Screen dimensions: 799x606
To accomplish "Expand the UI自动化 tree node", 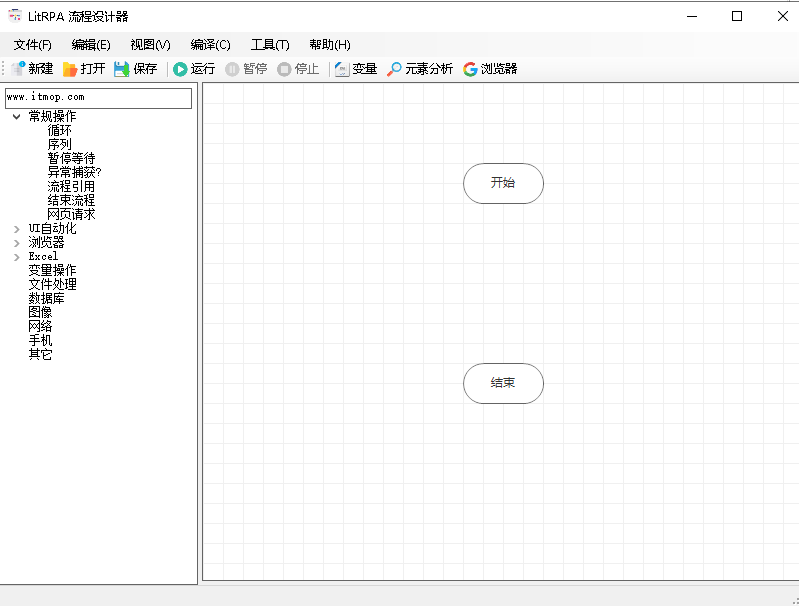I will (x=17, y=229).
